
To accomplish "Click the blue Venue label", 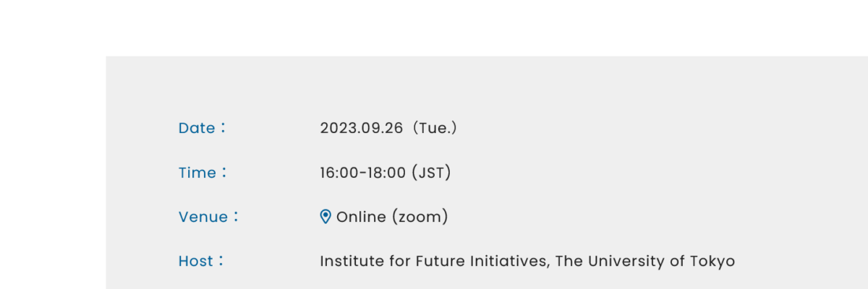I will point(208,217).
